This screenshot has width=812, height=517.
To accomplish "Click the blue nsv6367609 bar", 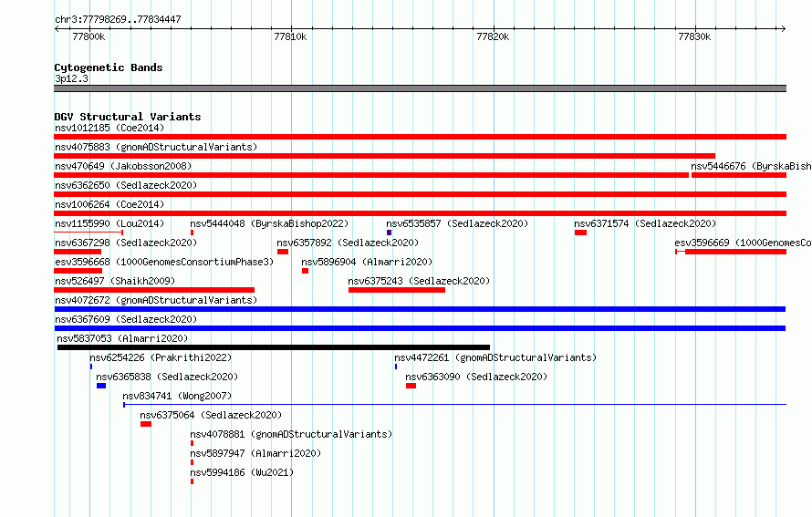I will tap(420, 328).
